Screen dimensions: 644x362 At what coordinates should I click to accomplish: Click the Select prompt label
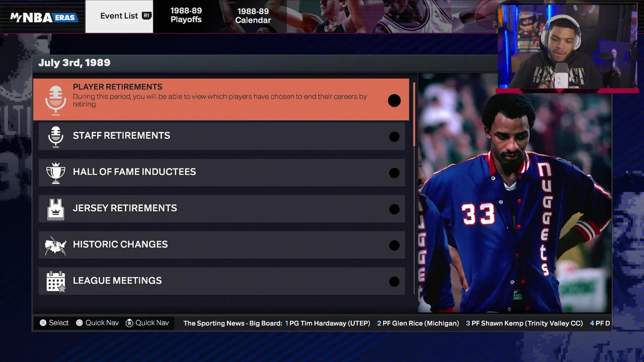[x=59, y=323]
